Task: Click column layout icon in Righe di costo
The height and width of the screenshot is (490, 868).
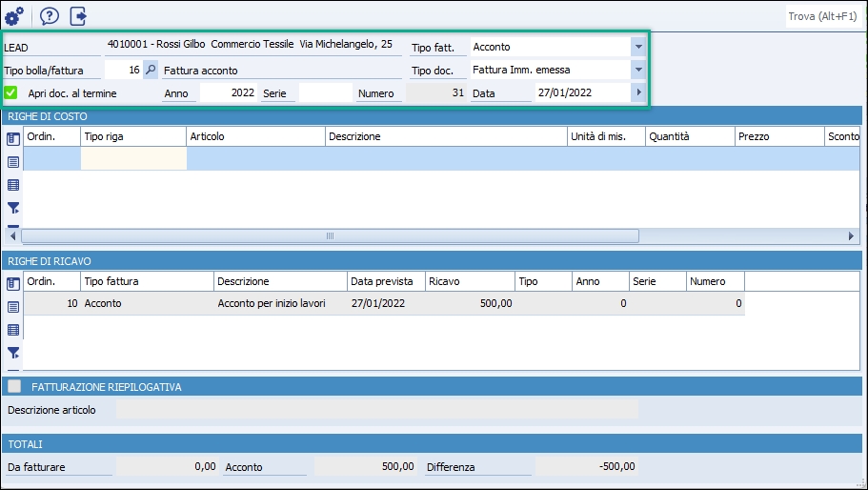Action: click(x=13, y=139)
